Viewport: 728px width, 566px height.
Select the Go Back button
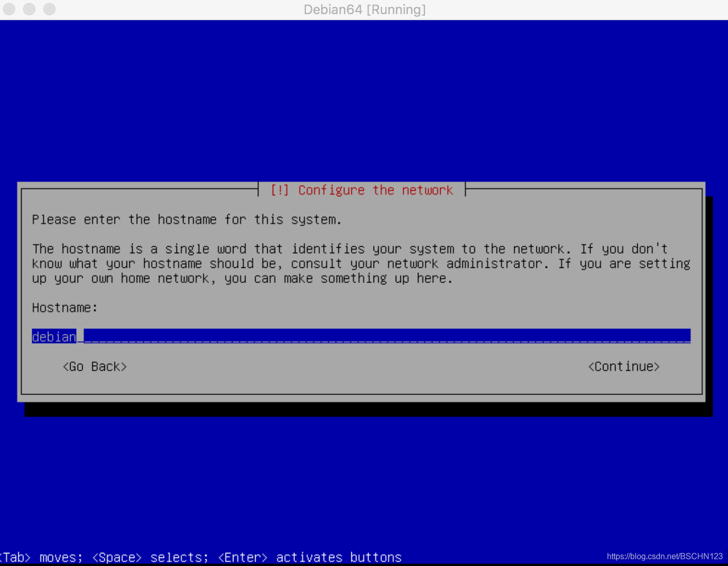coord(95,367)
